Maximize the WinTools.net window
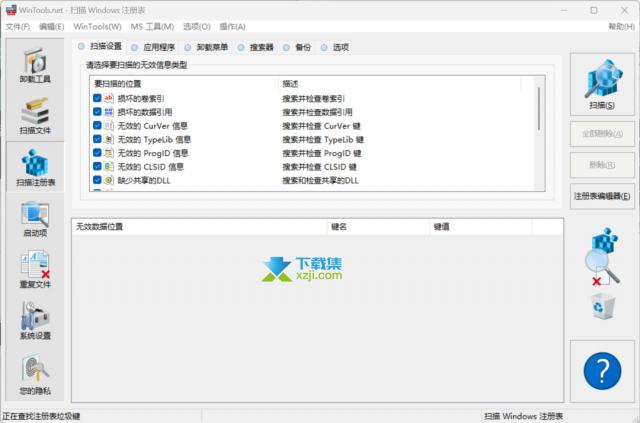Image resolution: width=640 pixels, height=423 pixels. coord(594,10)
